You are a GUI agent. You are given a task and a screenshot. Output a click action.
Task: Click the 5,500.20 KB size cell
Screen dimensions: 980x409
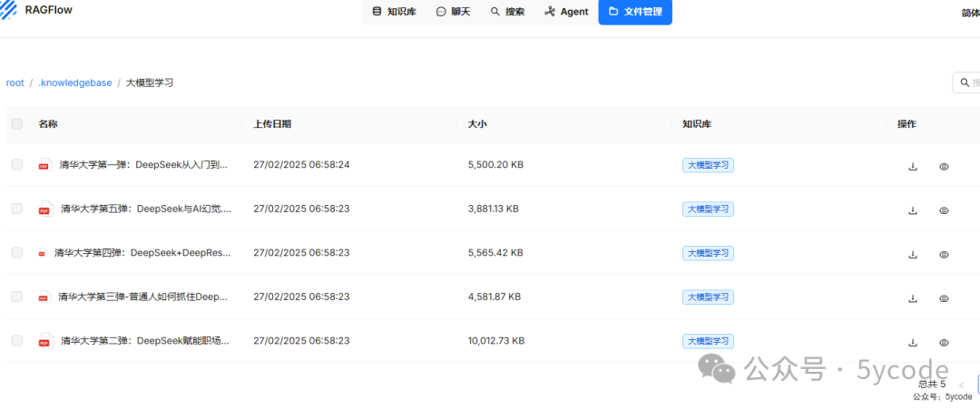(x=495, y=165)
